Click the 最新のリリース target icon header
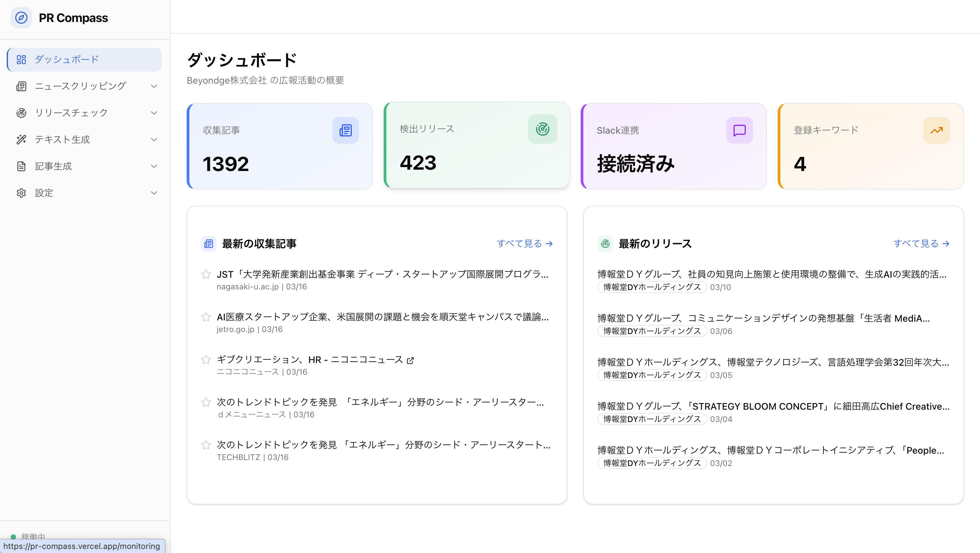This screenshot has width=980, height=553. point(605,244)
